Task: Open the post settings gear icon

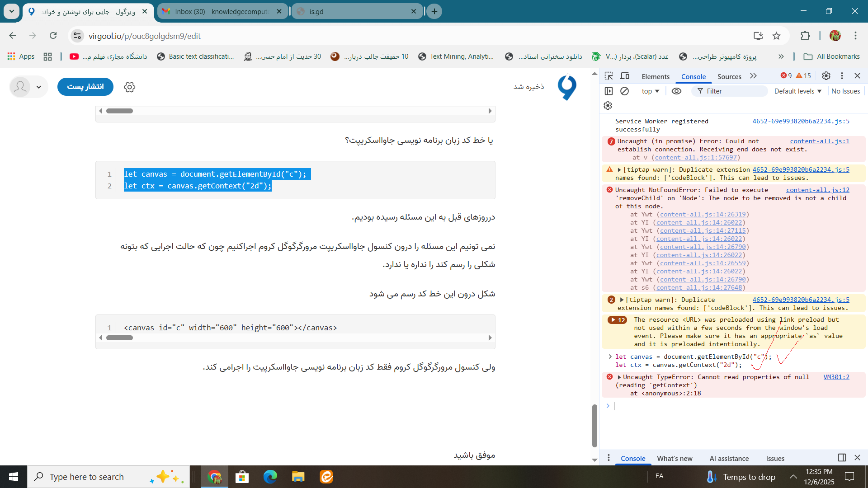Action: [x=130, y=87]
